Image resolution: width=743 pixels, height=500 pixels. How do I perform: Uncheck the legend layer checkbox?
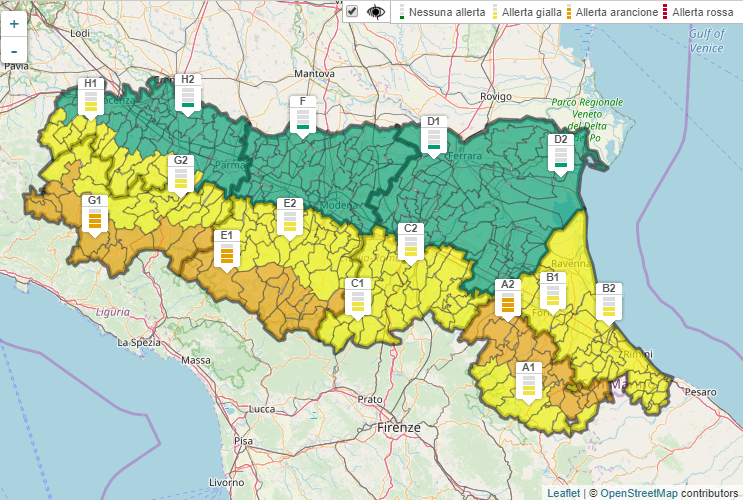point(352,12)
